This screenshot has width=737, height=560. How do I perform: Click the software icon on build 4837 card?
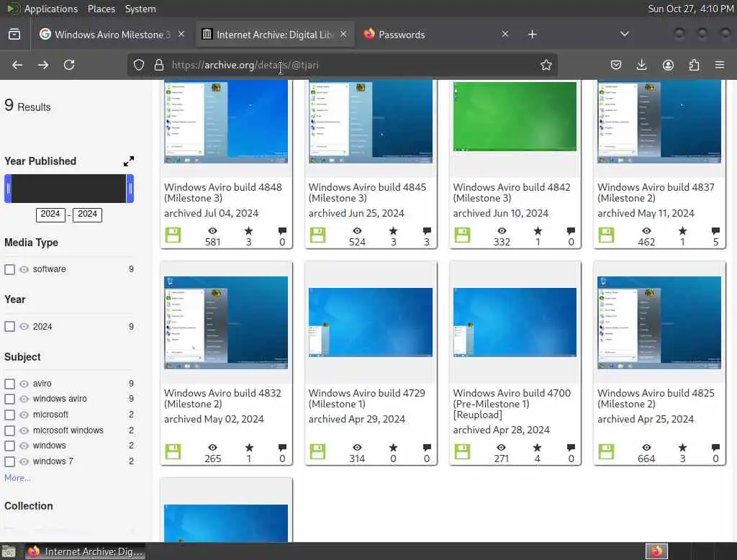606,235
